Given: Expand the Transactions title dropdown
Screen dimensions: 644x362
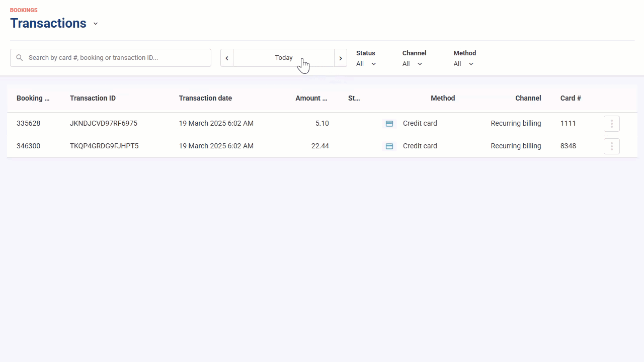Looking at the screenshot, I should [x=96, y=24].
